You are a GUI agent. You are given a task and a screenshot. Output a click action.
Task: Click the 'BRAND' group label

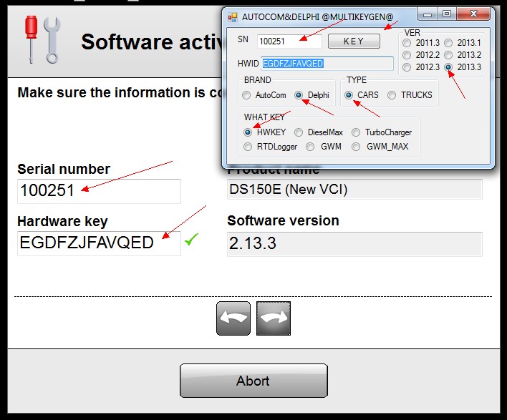[x=257, y=80]
